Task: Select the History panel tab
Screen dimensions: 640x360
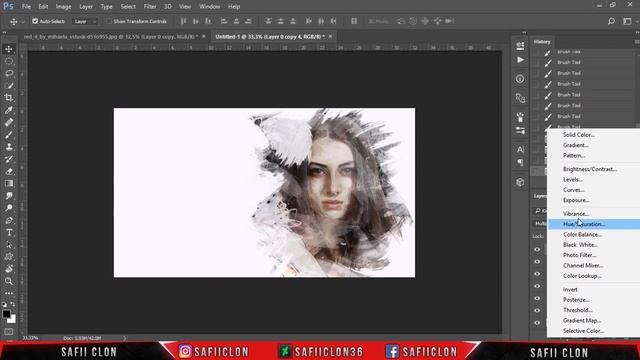Action: point(542,42)
